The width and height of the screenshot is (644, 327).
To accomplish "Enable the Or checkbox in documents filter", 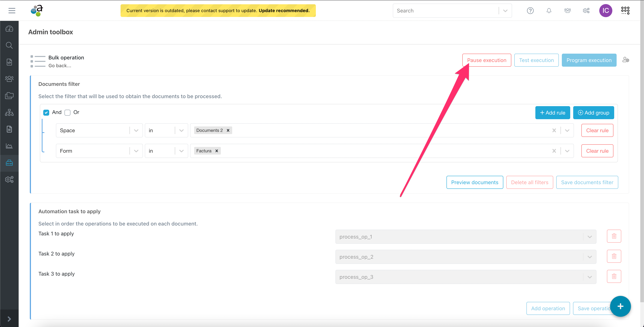I will pyautogui.click(x=68, y=112).
